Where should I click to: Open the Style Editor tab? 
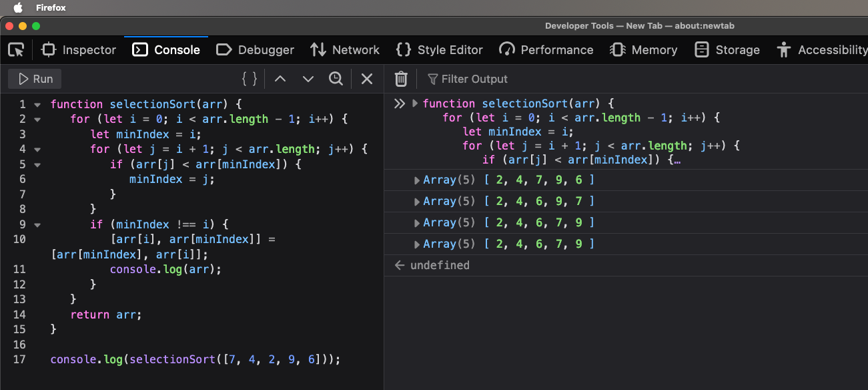[x=439, y=49]
